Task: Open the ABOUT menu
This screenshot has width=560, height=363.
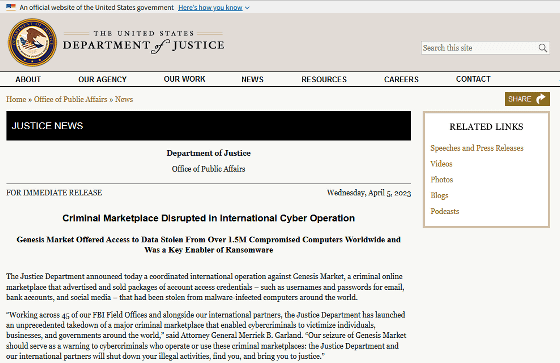Action: [x=28, y=79]
